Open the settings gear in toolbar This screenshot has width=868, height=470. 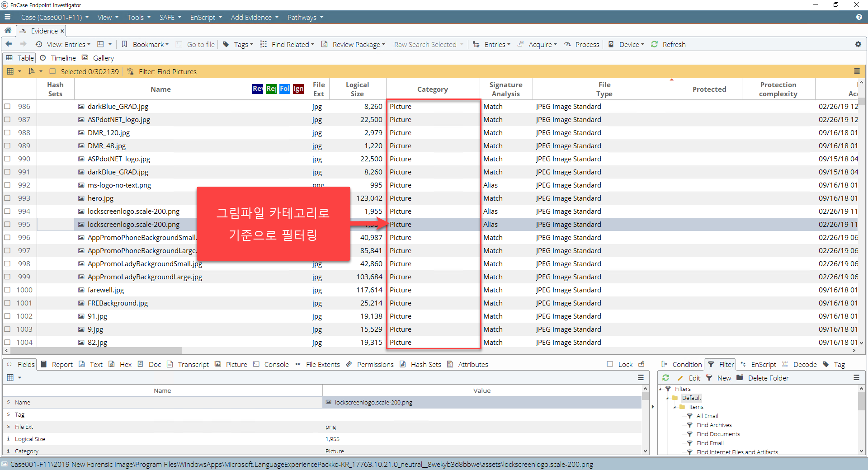858,44
